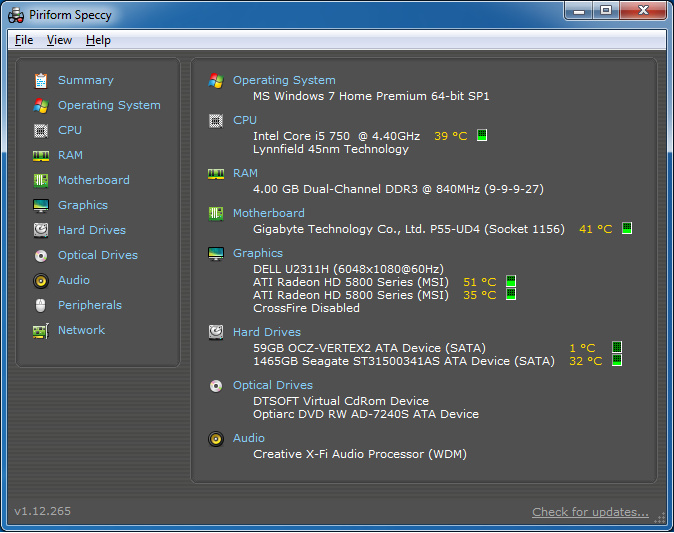
Task: Click '4.00 GB Dual-Channel DDR3 @ 840MHz' text
Action: [x=367, y=189]
